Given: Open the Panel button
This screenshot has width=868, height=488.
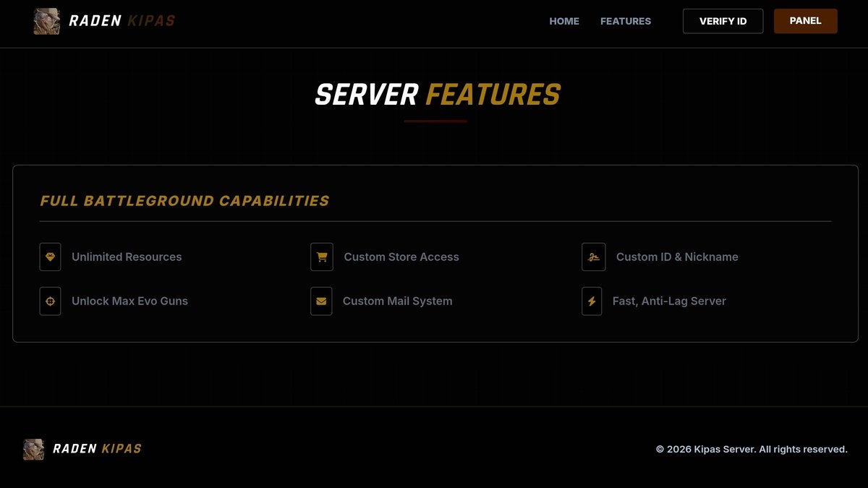Looking at the screenshot, I should pos(805,21).
